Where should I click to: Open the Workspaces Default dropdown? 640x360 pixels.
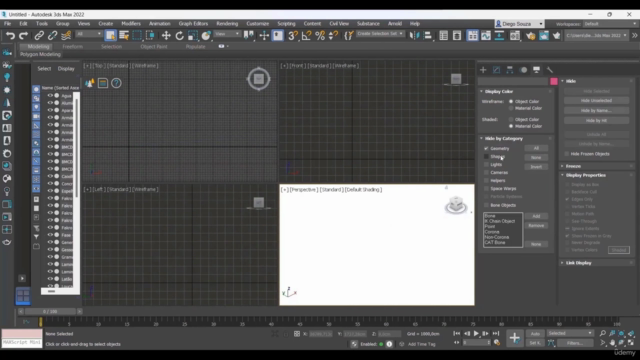click(610, 24)
